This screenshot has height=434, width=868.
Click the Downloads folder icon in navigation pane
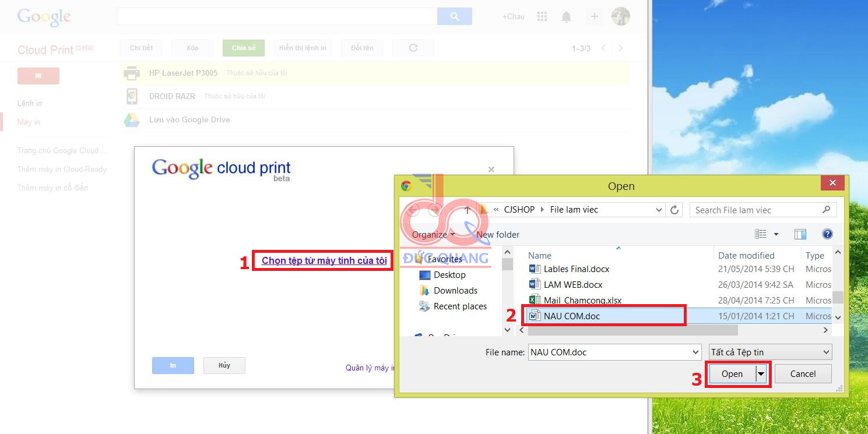tap(425, 291)
